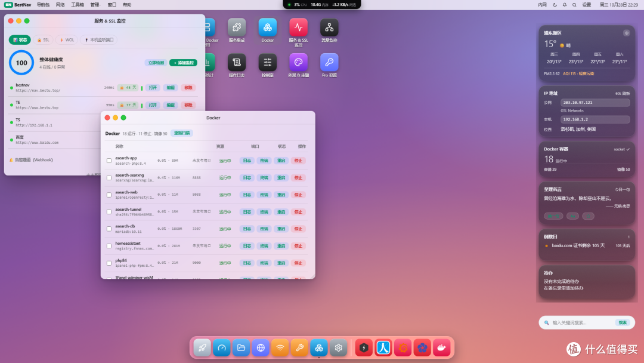Focus the 输入关键词搜索 search field
This screenshot has height=363, width=644.
click(583, 323)
